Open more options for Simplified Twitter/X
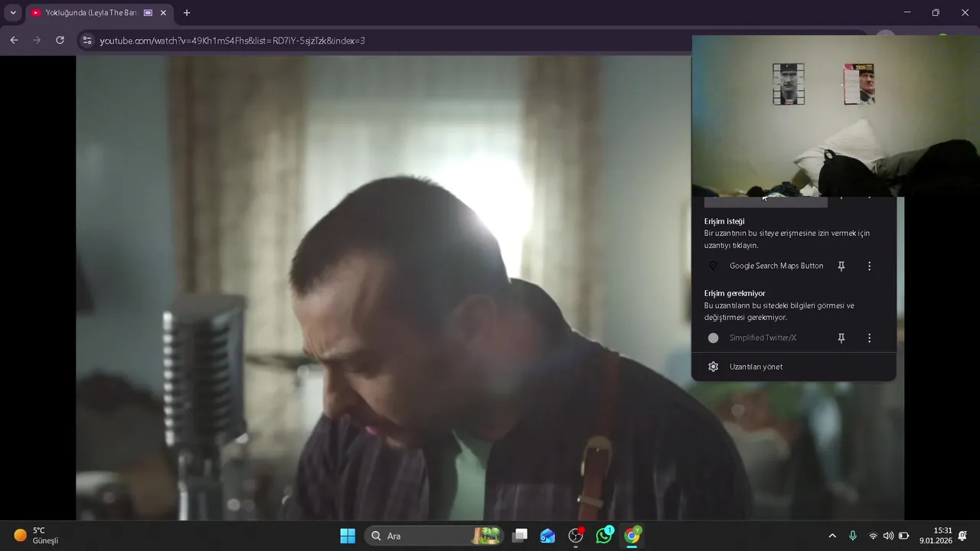 coord(869,337)
